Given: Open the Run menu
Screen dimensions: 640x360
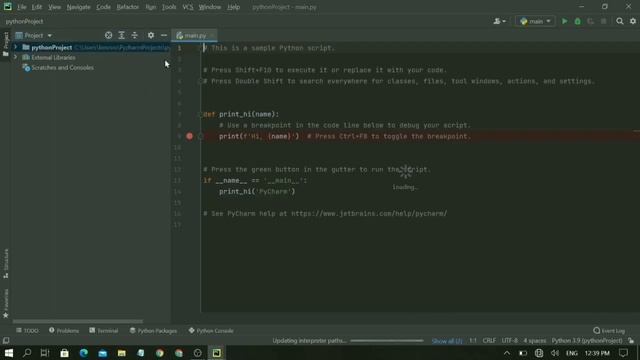Looking at the screenshot, I should click(x=151, y=7).
